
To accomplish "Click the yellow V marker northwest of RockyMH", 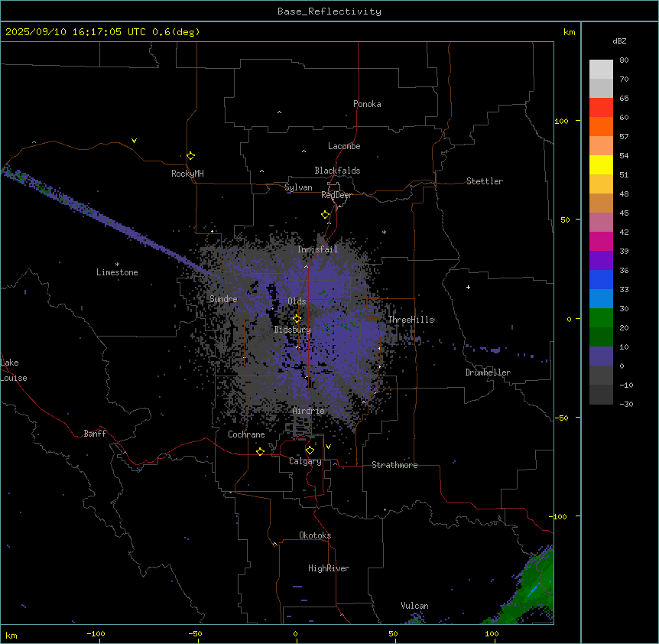I will point(134,141).
